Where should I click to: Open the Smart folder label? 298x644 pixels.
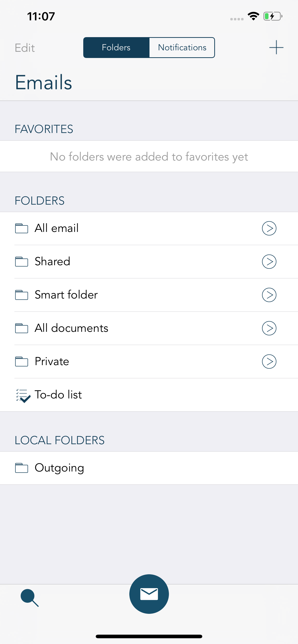pyautogui.click(x=66, y=295)
